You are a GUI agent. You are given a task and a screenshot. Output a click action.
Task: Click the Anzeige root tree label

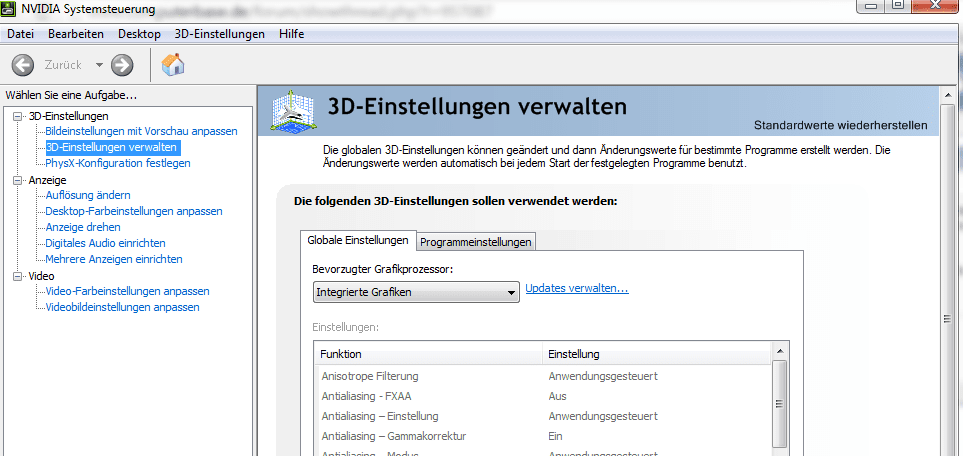click(x=47, y=180)
